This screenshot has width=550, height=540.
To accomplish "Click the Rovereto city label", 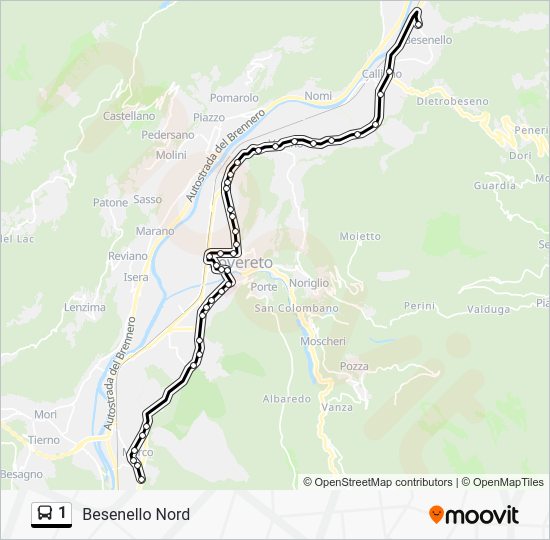I will [x=244, y=262].
